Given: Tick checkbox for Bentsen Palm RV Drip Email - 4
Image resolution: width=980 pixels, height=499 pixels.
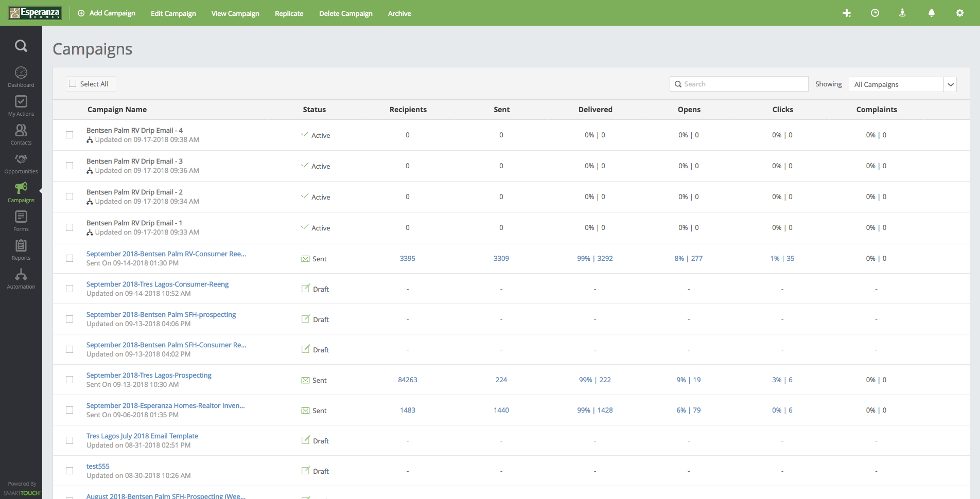Looking at the screenshot, I should (x=69, y=135).
